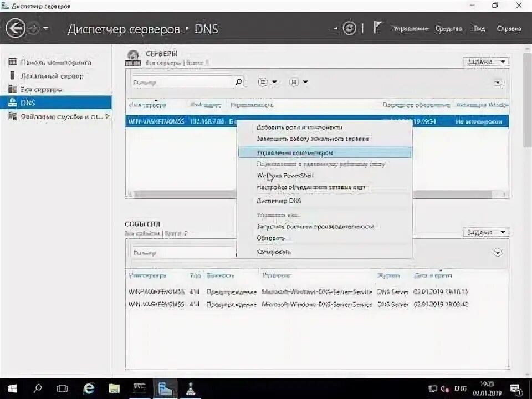Click the forward navigation arrow
Screen dimensions: 532x399
(x=34, y=28)
